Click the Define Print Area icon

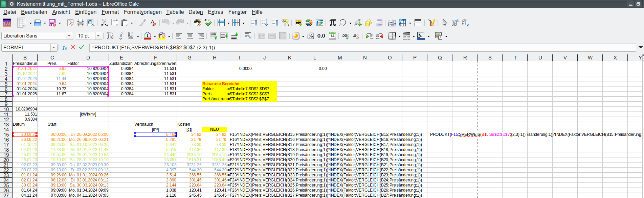(x=392, y=23)
